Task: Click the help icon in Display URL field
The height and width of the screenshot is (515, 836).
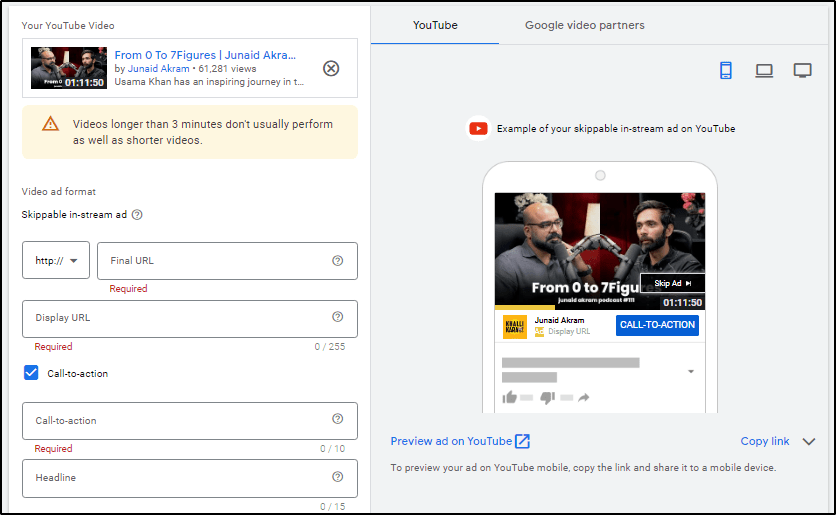Action: [337, 317]
